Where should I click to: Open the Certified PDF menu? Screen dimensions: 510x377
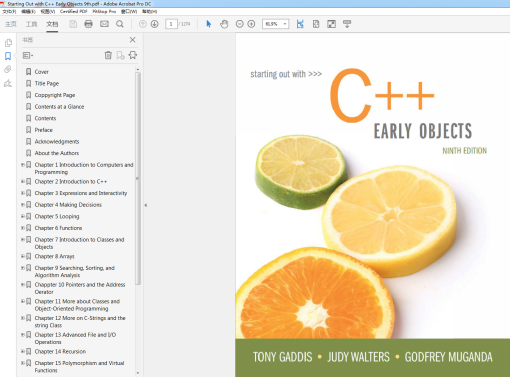pyautogui.click(x=74, y=11)
